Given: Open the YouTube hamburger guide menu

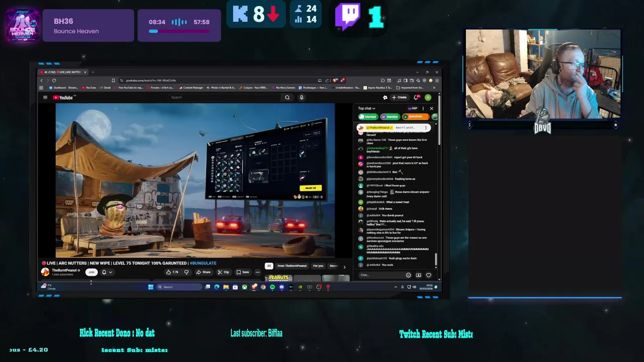Looking at the screenshot, I should pos(45,98).
